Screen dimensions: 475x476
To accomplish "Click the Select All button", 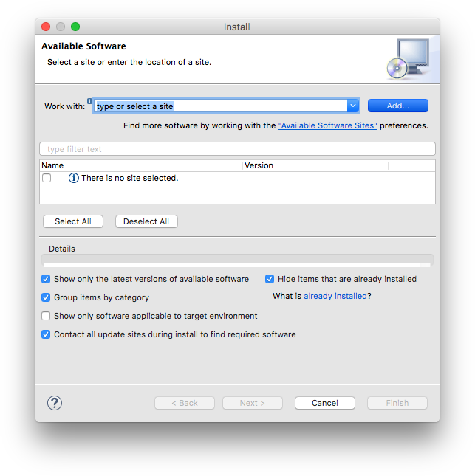I will pos(73,221).
